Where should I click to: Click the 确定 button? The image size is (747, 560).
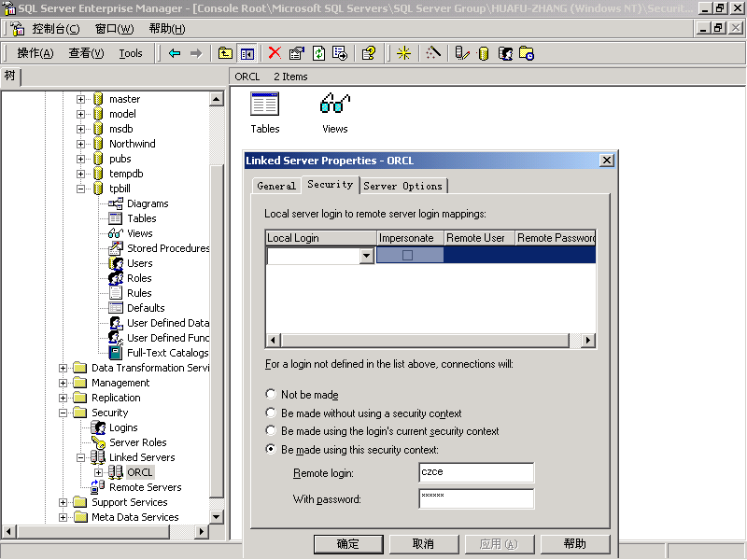tap(347, 543)
